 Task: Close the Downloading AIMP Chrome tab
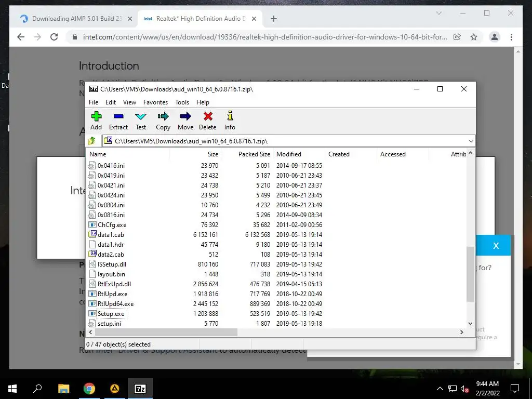[x=129, y=19]
